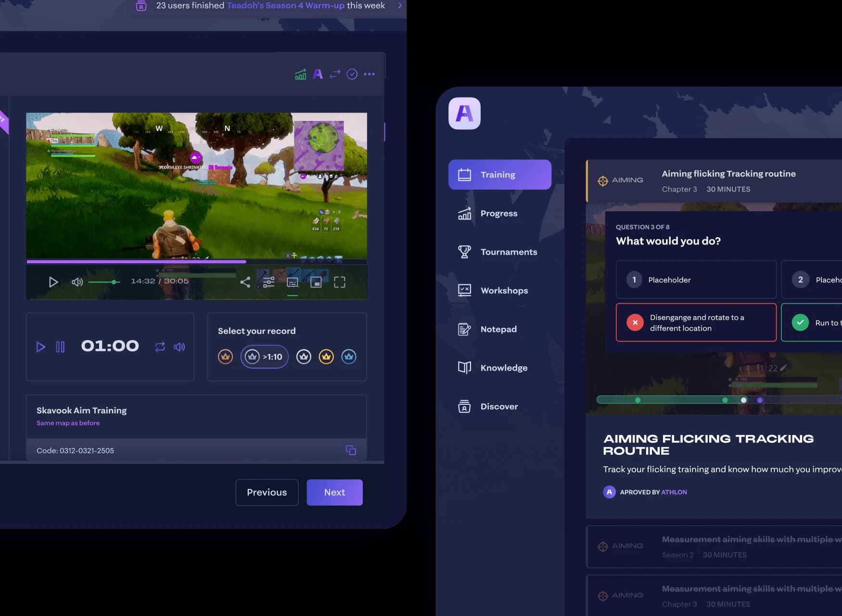Toggle timer sound speaker icon

click(x=179, y=347)
